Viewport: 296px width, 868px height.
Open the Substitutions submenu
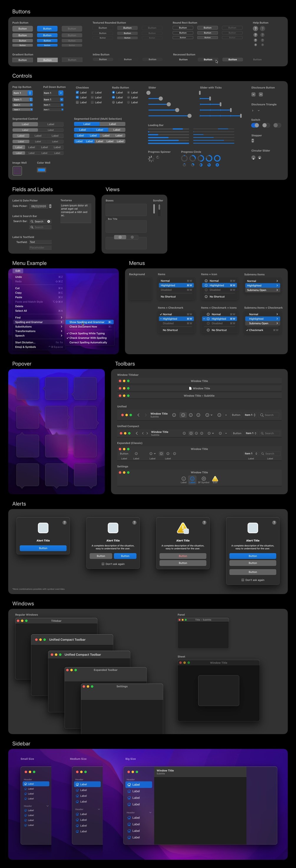pyautogui.click(x=38, y=327)
